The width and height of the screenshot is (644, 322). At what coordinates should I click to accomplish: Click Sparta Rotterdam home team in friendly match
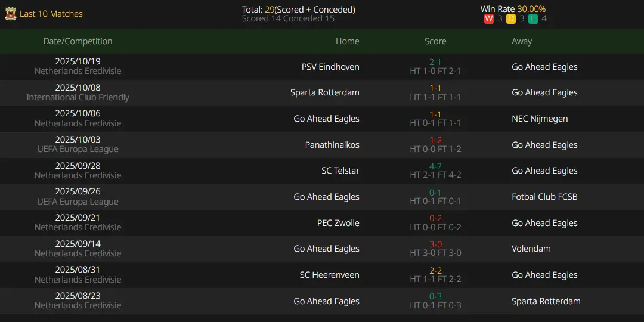point(324,92)
